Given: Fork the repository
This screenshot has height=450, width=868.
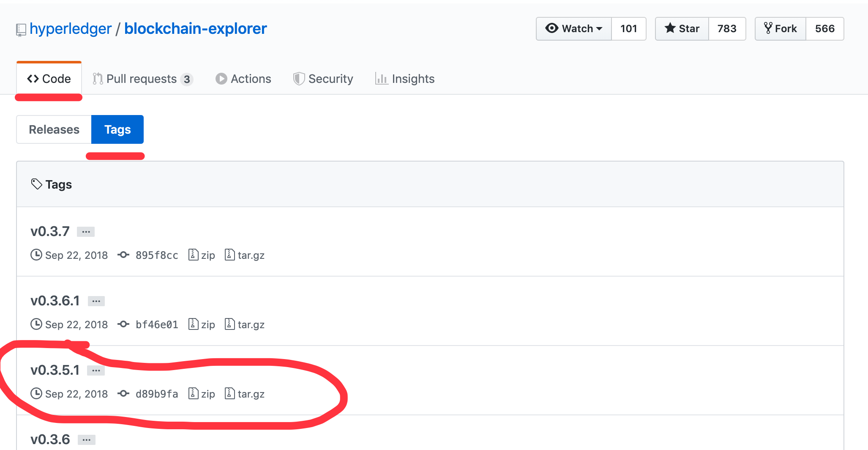Looking at the screenshot, I should pos(781,29).
